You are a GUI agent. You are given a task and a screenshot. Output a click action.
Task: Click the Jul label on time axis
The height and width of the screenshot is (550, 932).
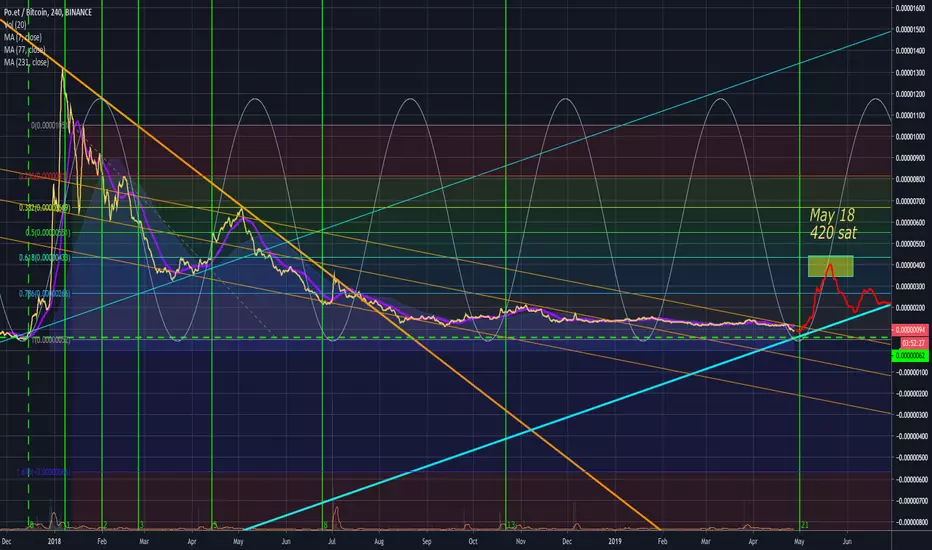pos(332,542)
